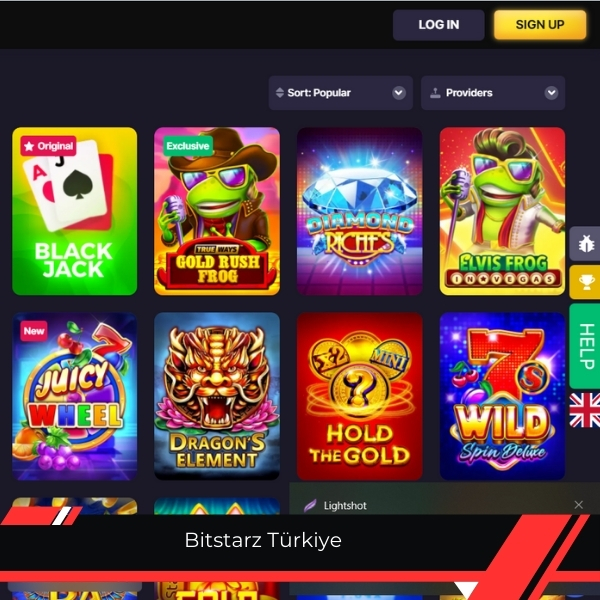Launch Diamond Riches game tile

tap(360, 211)
